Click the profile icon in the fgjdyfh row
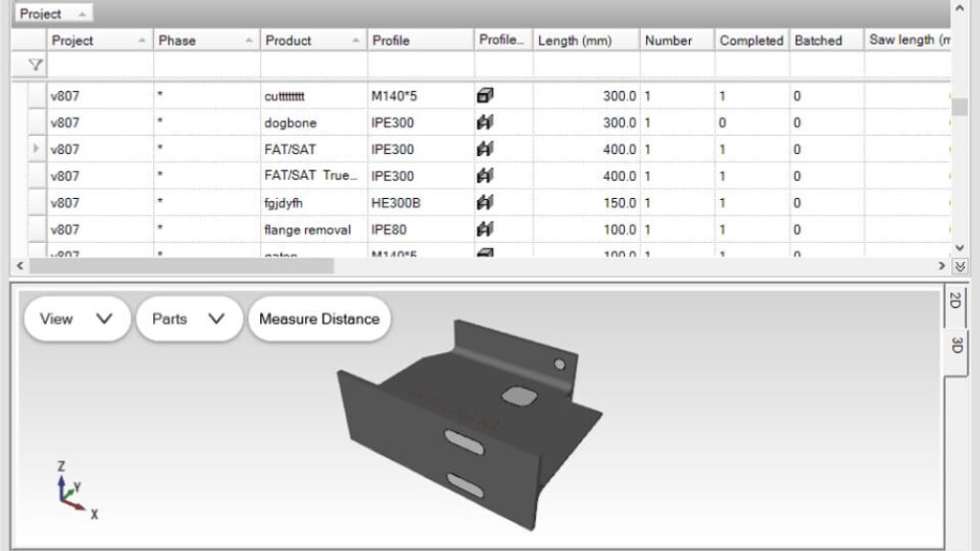Screen dimensions: 980x551 pos(485,203)
